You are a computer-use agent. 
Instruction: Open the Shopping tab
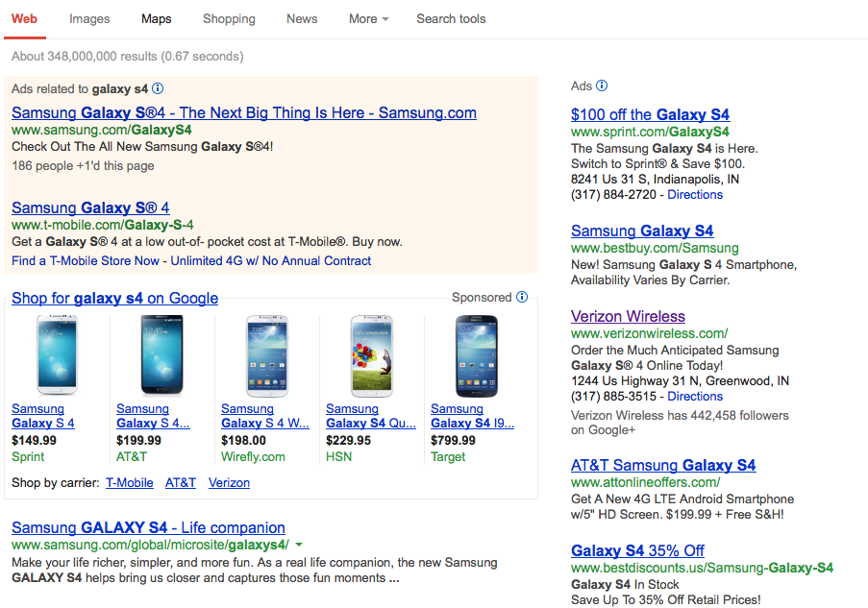(x=229, y=19)
